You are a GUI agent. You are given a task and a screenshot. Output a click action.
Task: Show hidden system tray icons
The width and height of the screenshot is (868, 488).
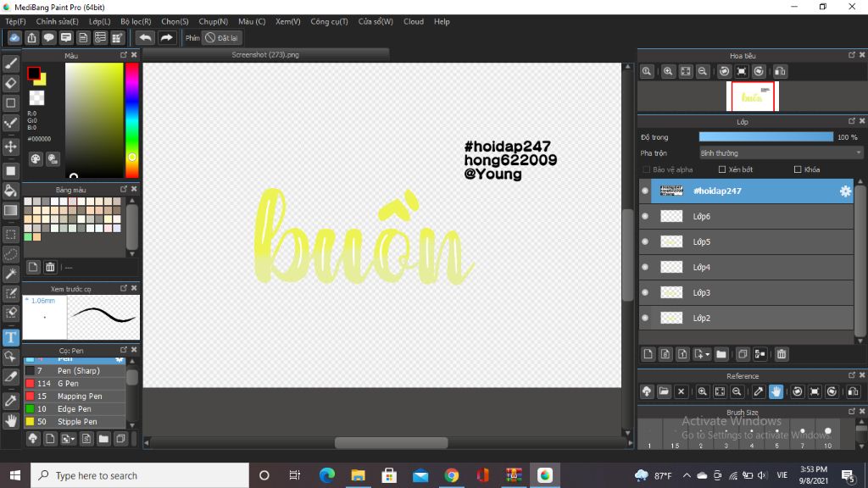[687, 475]
